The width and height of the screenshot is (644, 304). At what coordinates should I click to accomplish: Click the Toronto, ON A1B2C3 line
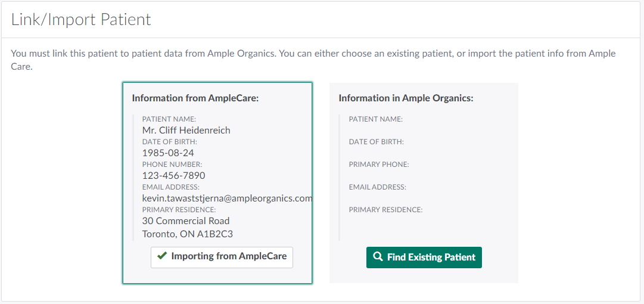(x=187, y=234)
